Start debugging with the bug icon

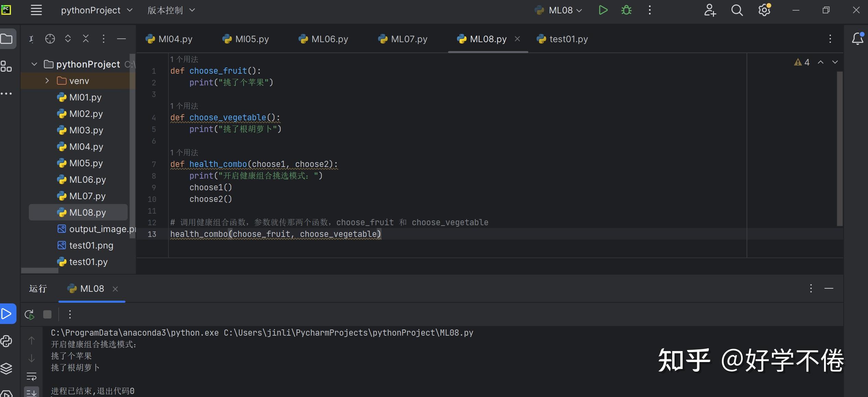click(x=626, y=10)
